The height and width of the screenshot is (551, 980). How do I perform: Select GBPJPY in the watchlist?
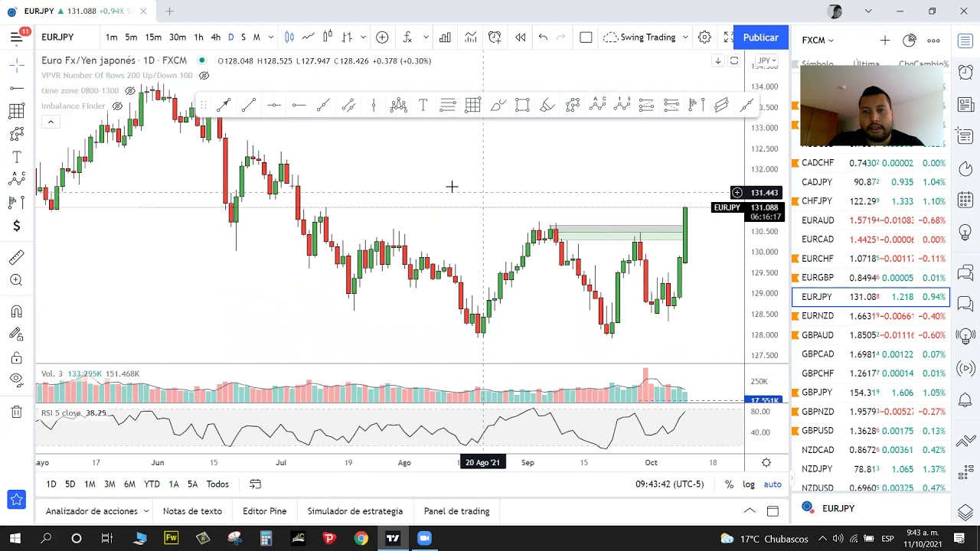pos(871,393)
